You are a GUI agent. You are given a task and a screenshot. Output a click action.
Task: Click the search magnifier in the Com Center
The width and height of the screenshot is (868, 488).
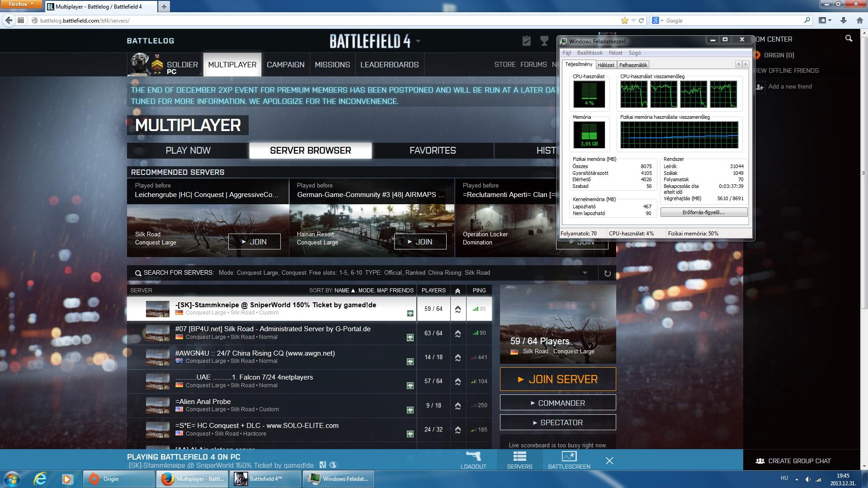[x=849, y=39]
